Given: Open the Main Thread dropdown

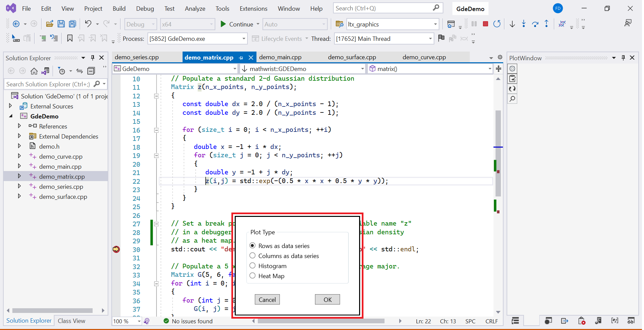Looking at the screenshot, I should point(384,38).
